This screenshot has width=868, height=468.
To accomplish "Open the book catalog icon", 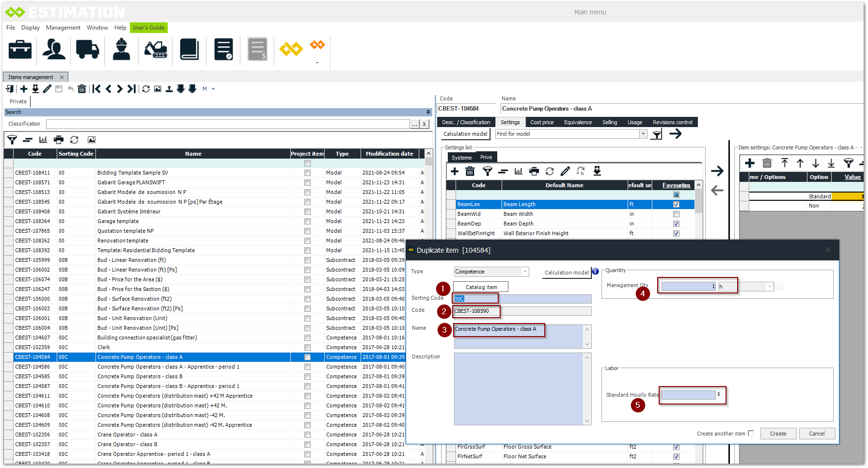I will (189, 49).
